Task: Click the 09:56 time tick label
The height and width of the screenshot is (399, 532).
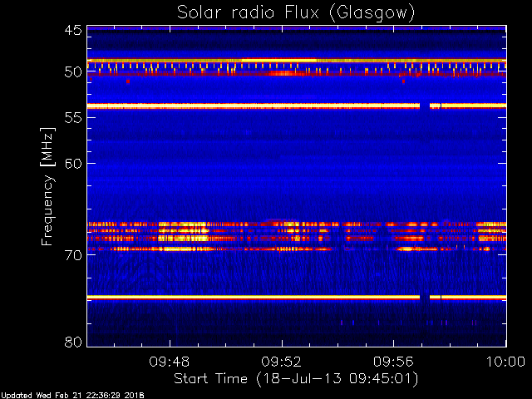Action: click(393, 362)
